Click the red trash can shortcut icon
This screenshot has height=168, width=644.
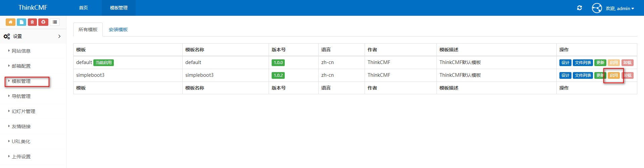[32, 22]
